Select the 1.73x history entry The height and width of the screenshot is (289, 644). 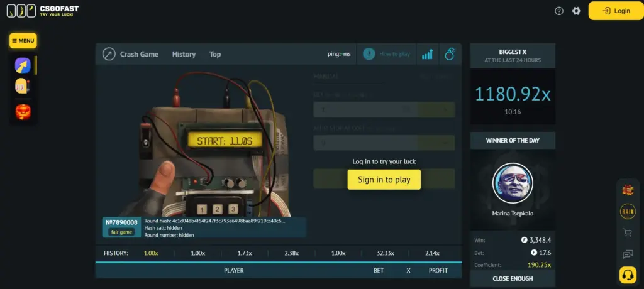pos(245,253)
